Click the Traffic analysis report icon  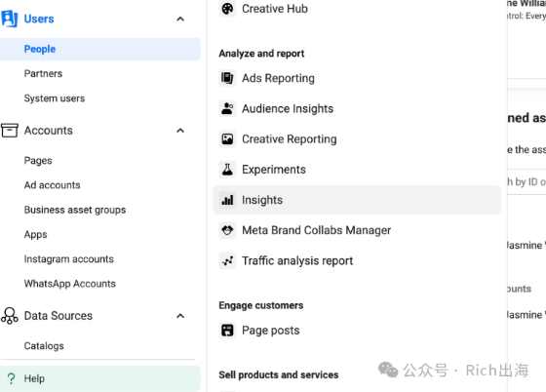227,260
